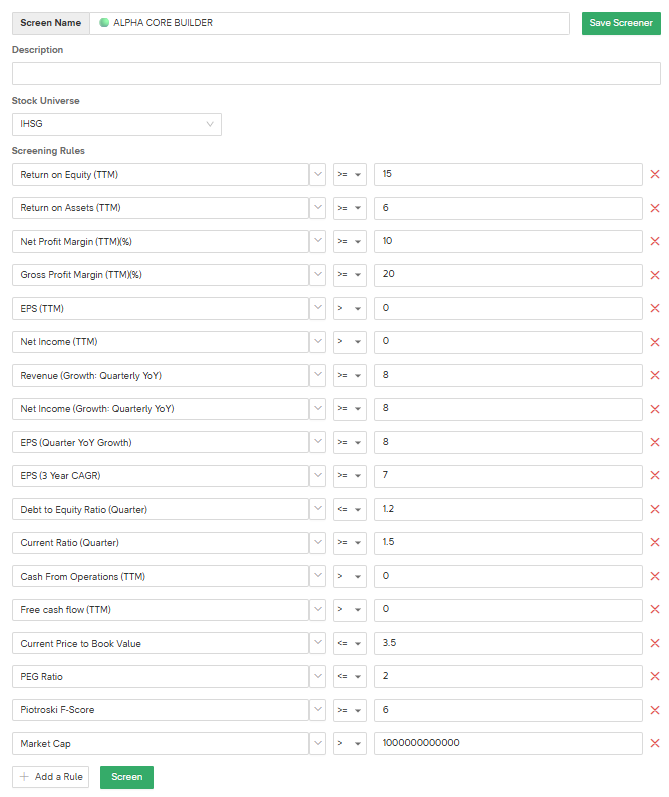Open the operator dropdown for Gross Profit Margin
The height and width of the screenshot is (797, 669).
tap(350, 275)
